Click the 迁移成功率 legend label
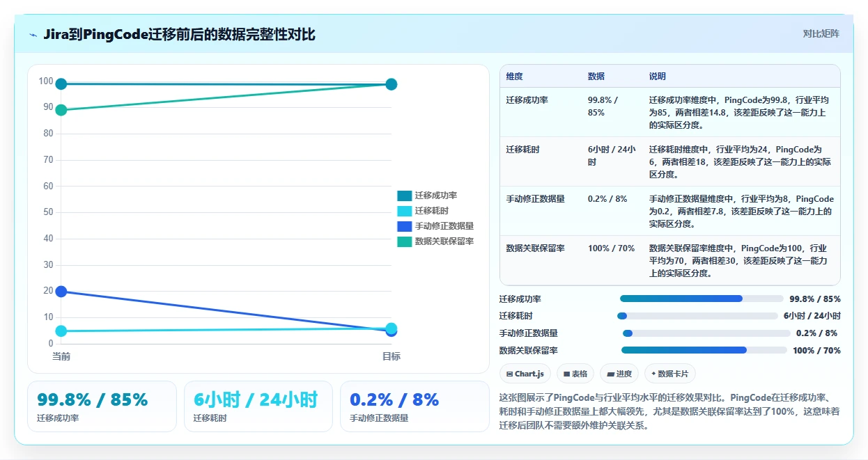Image resolution: width=868 pixels, height=460 pixels. pyautogui.click(x=436, y=196)
